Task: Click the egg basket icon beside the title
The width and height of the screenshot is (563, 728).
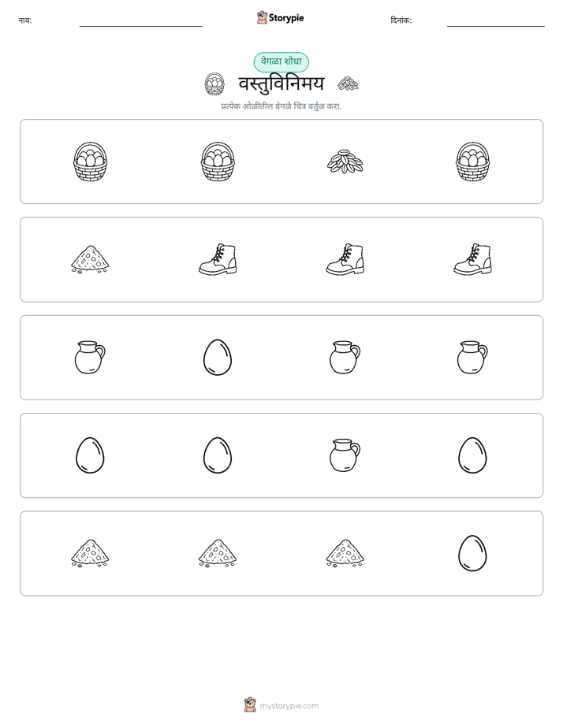Action: click(214, 84)
